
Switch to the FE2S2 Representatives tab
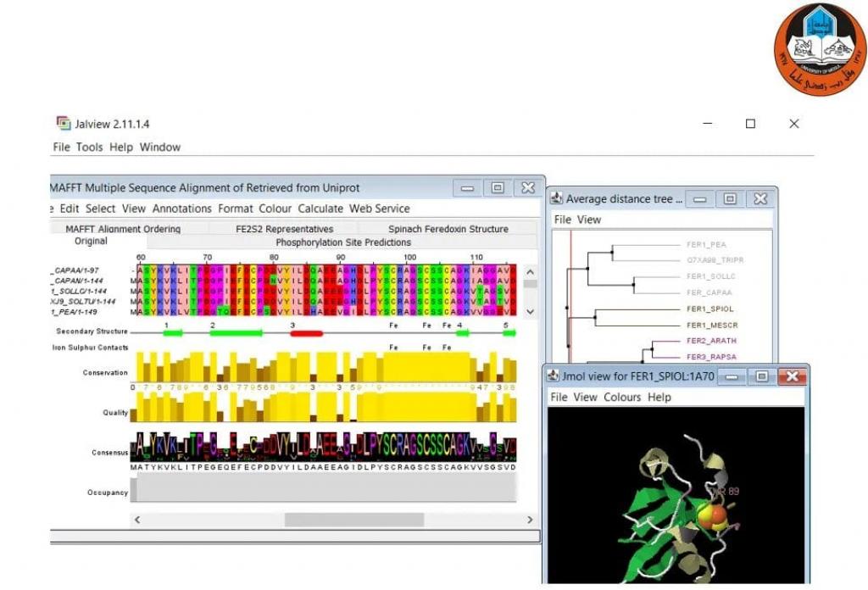pyautogui.click(x=284, y=229)
